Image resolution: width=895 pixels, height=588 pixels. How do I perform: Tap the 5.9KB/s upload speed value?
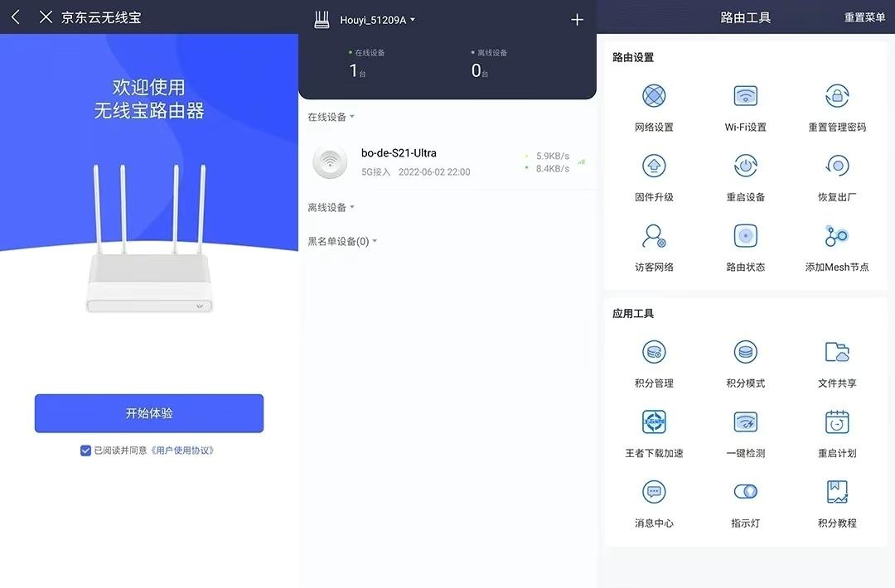coord(552,156)
